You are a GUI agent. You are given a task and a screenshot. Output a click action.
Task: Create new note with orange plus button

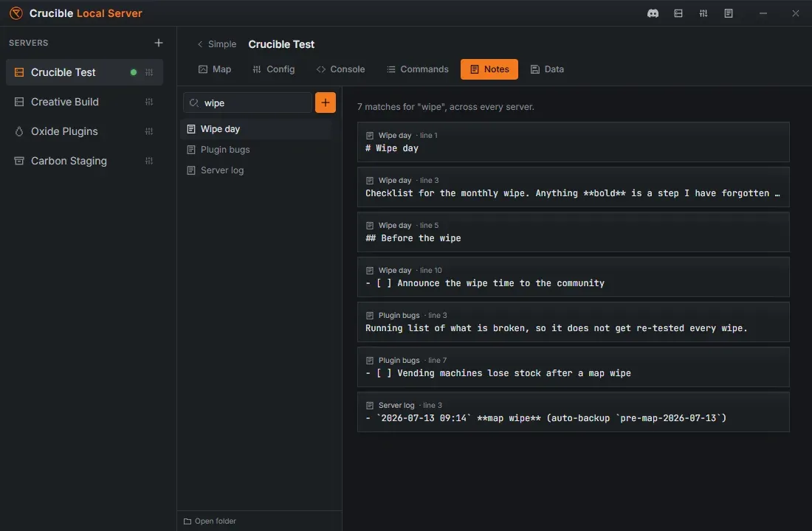326,103
